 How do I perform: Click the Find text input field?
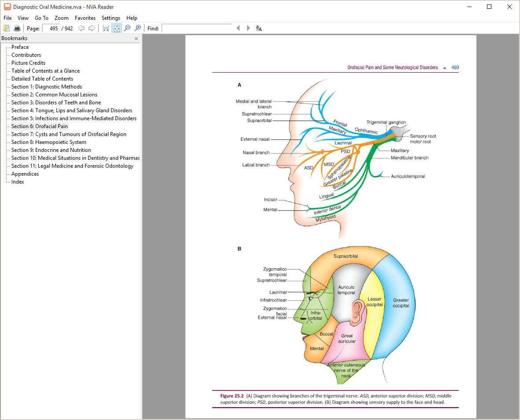(196, 28)
